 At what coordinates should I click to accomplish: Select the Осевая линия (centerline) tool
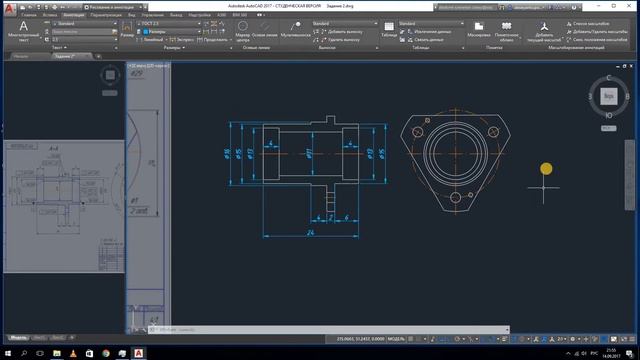(264, 30)
